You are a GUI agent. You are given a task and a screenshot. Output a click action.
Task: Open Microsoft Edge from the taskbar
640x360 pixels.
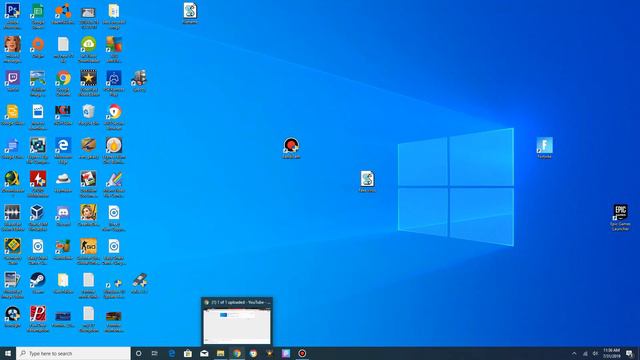click(172, 353)
